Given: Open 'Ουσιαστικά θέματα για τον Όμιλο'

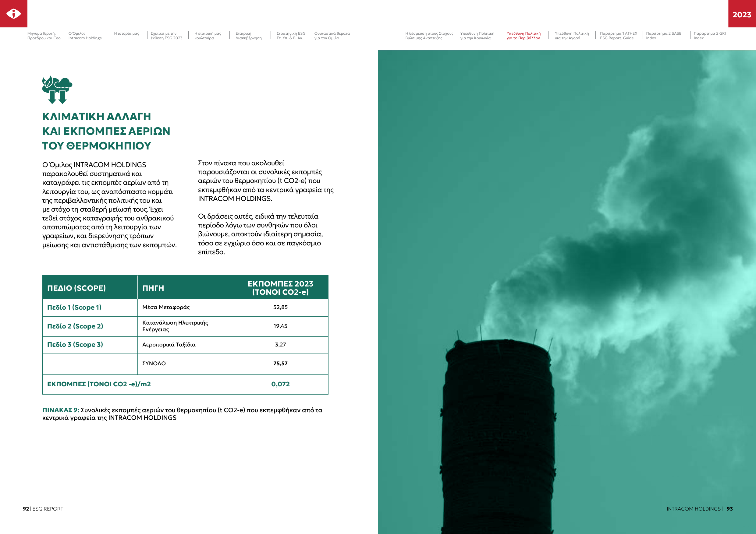Looking at the screenshot, I should tap(332, 36).
